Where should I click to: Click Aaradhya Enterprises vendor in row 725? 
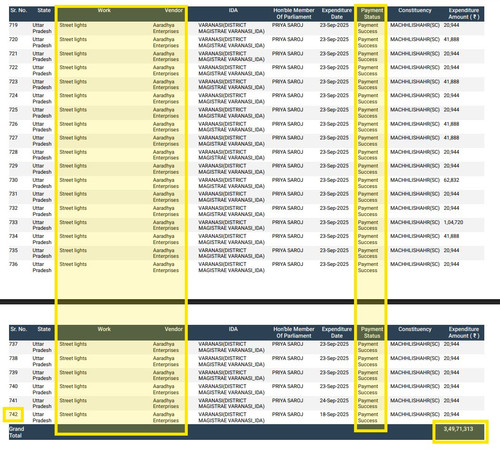click(166, 113)
